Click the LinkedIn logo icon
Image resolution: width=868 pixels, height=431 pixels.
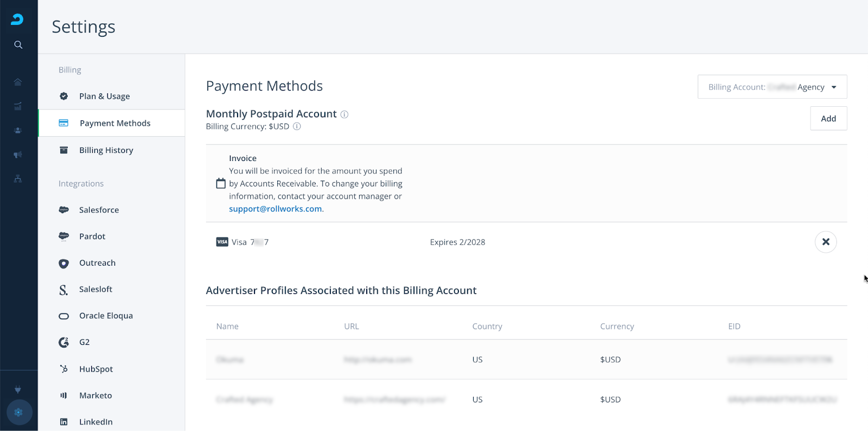coord(63,422)
